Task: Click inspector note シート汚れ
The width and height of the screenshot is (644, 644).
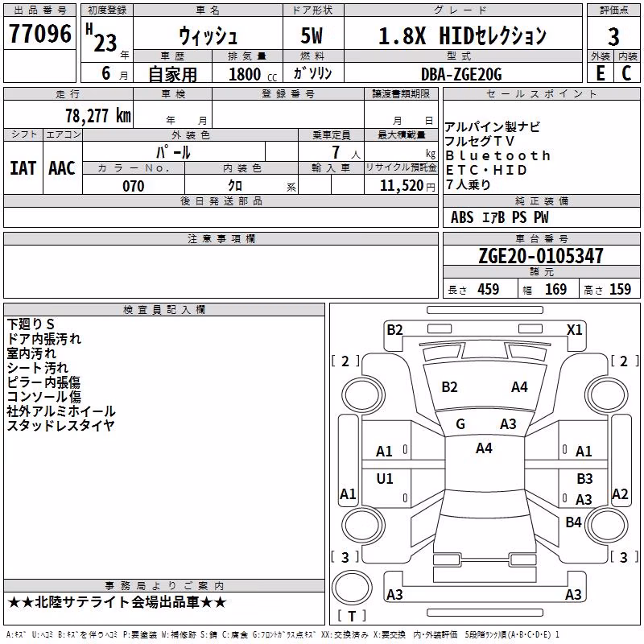Action: (38, 368)
